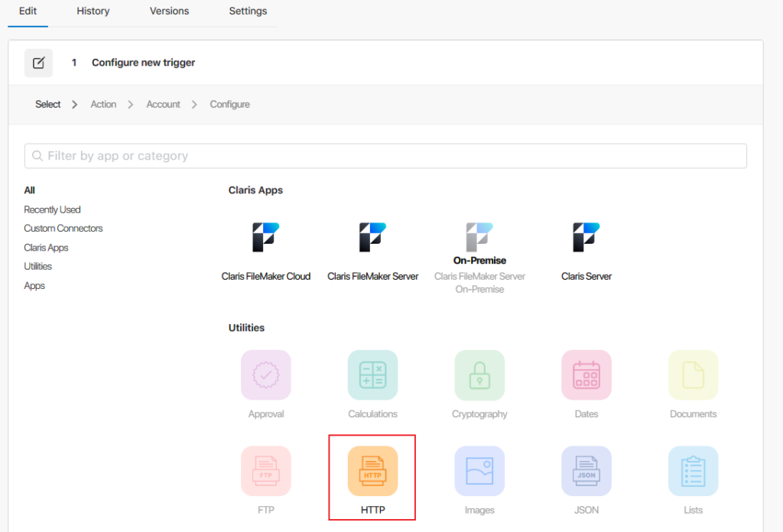Image resolution: width=783 pixels, height=532 pixels.
Task: Choose the Dates calendar icon
Action: coord(586,375)
